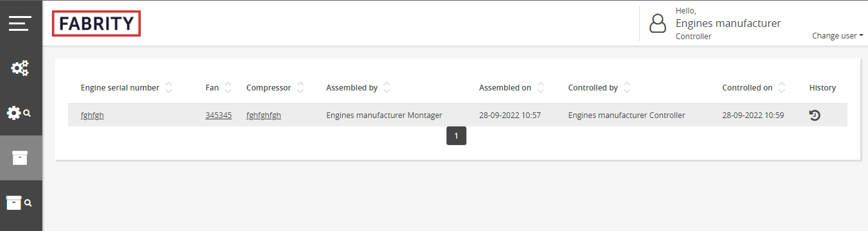Open engine serial number fghfgh link
This screenshot has height=231, width=868.
(92, 116)
